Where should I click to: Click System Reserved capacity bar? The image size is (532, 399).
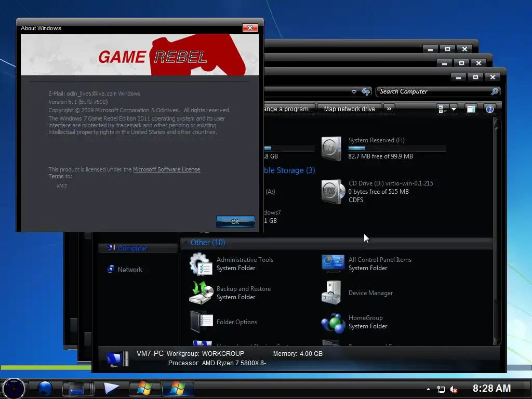[397, 148]
